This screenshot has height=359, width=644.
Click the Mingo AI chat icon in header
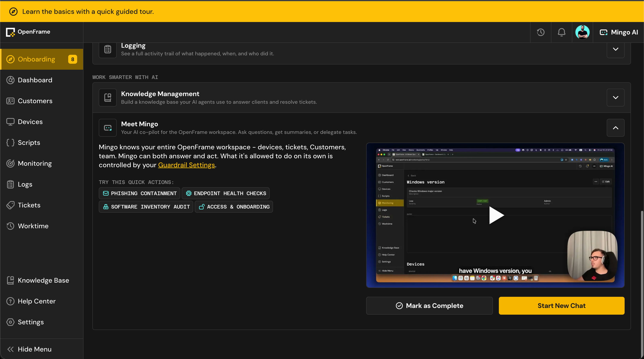coord(603,32)
